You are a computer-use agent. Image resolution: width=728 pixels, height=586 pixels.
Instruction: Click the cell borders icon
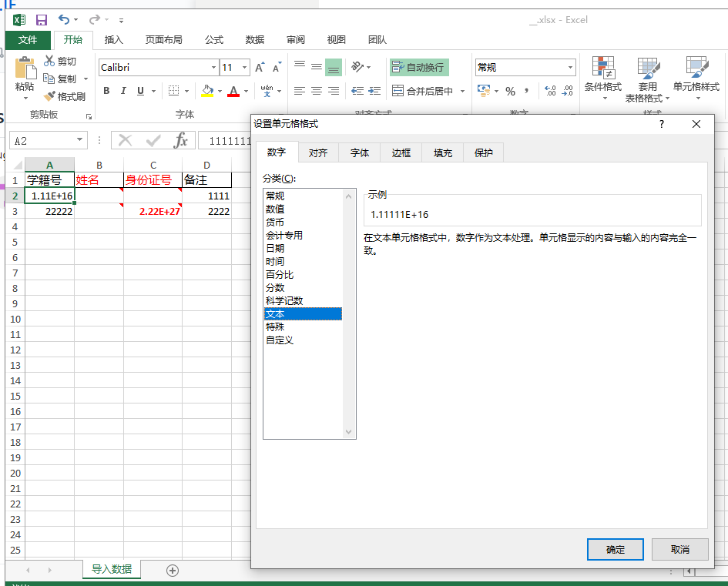173,90
